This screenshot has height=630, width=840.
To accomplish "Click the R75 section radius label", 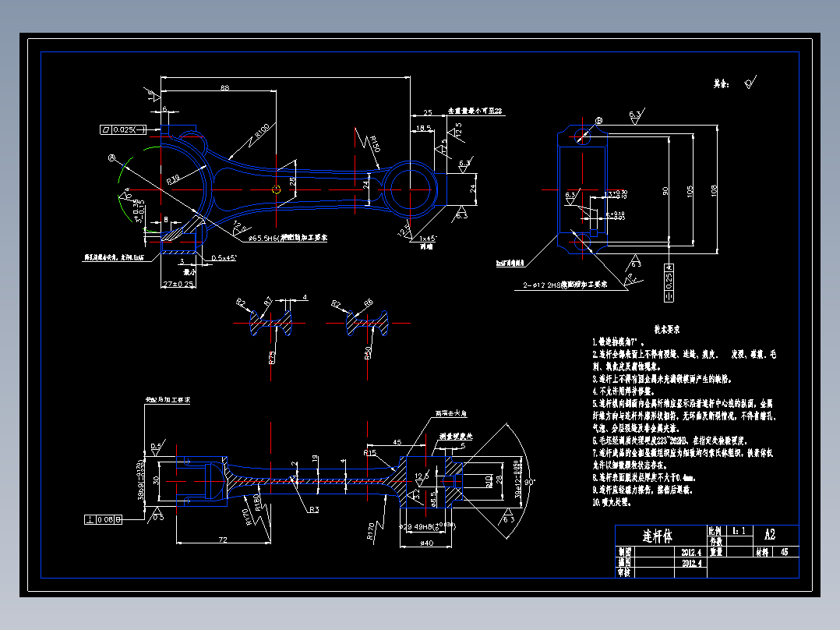I will pos(272,358).
